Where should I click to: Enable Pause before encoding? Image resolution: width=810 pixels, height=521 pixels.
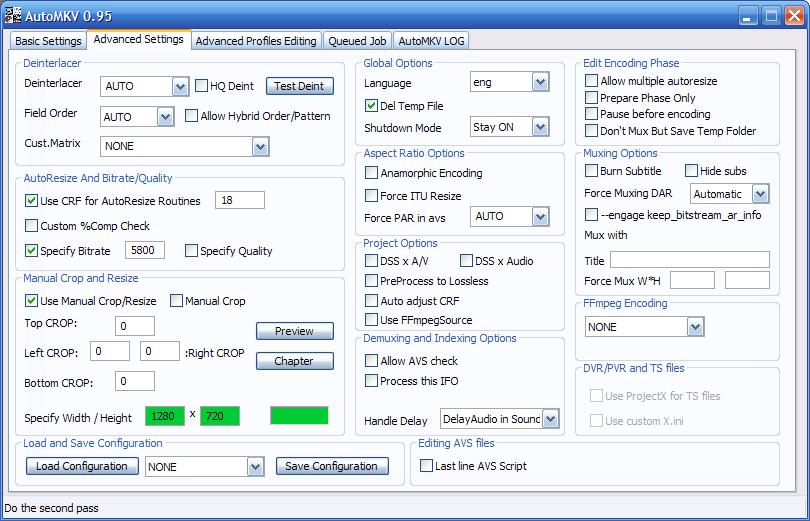pyautogui.click(x=591, y=114)
